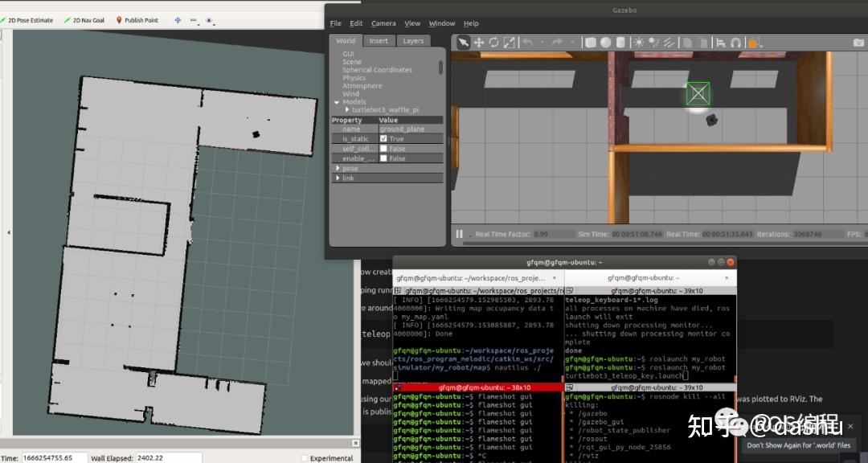This screenshot has height=463, width=868.
Task: Expand the pose property row
Action: click(x=338, y=168)
